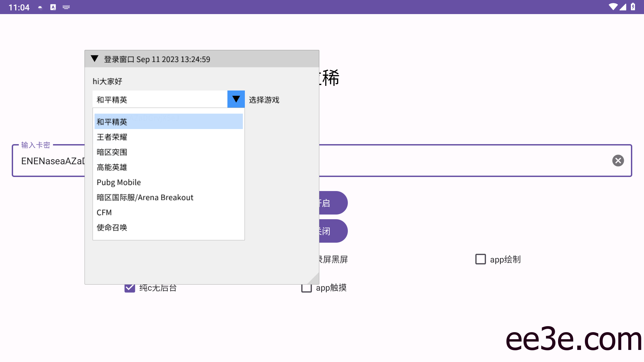Choose 暗区国际服/Arena Breakout option
Viewport: 644px width, 362px height.
point(145,197)
